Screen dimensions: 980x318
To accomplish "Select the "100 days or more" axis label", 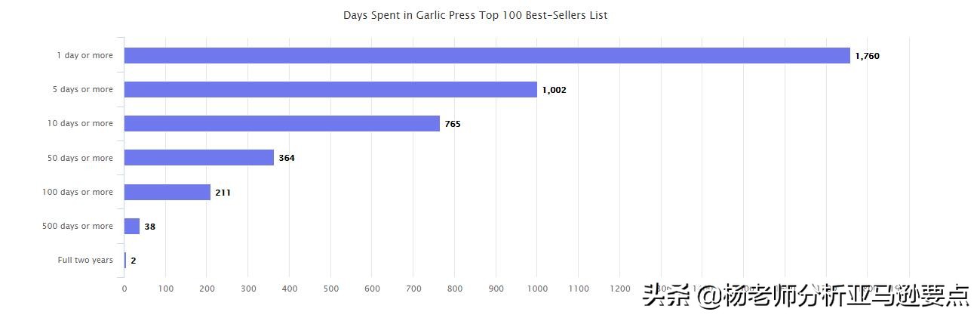I will (x=78, y=193).
